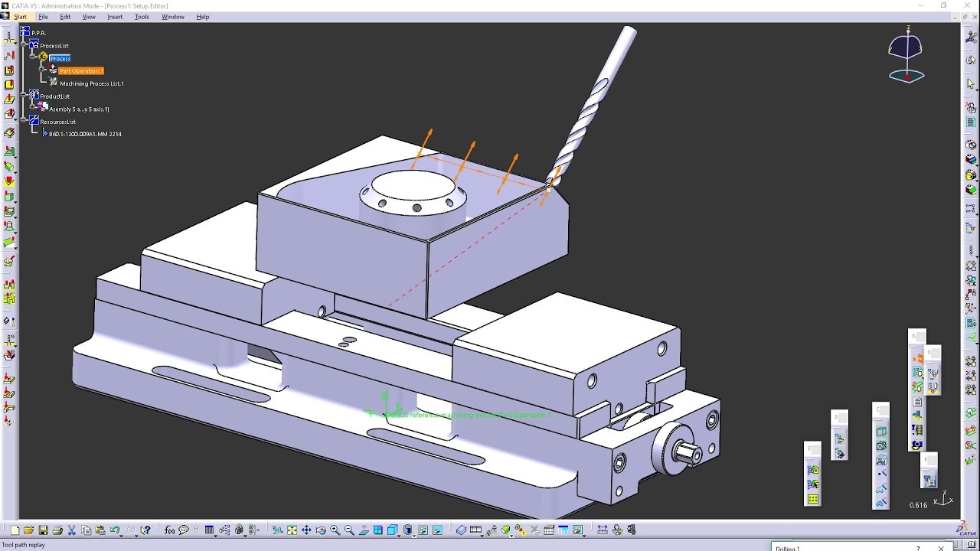Open the Multi-View quad window icon

coord(377,530)
